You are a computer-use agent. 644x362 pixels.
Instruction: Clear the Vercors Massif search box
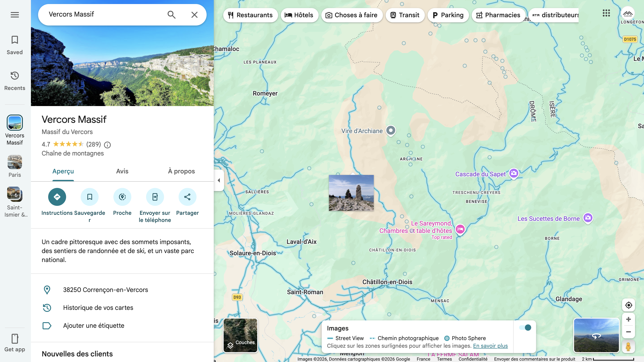click(194, 15)
